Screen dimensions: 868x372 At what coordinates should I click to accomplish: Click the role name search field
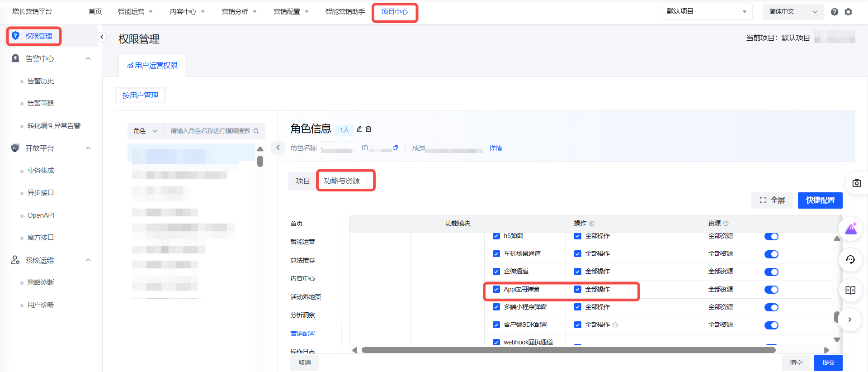(210, 131)
